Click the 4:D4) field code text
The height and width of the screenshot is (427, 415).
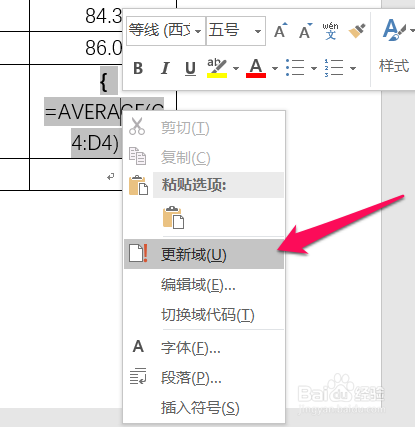click(95, 143)
